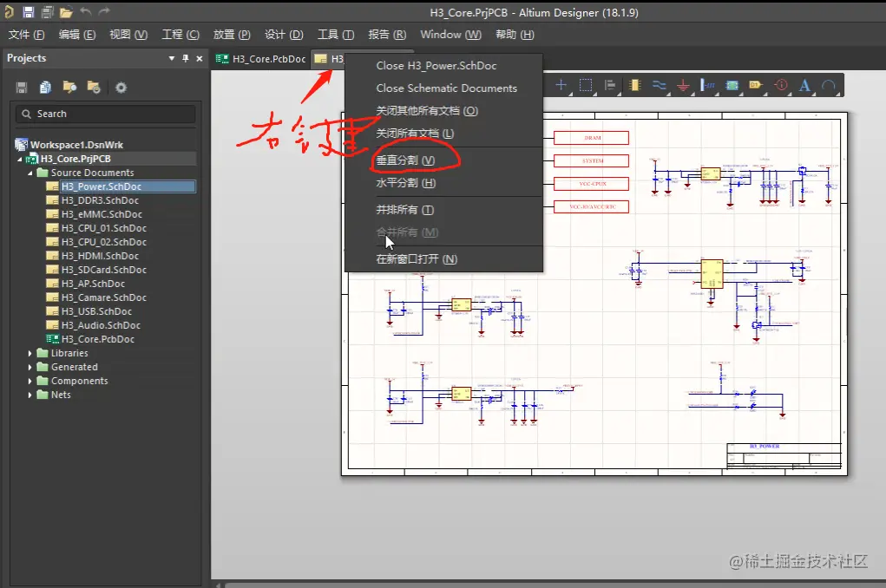Screen dimensions: 886x588
Task: Click the Projects Search field
Action: coord(105,114)
